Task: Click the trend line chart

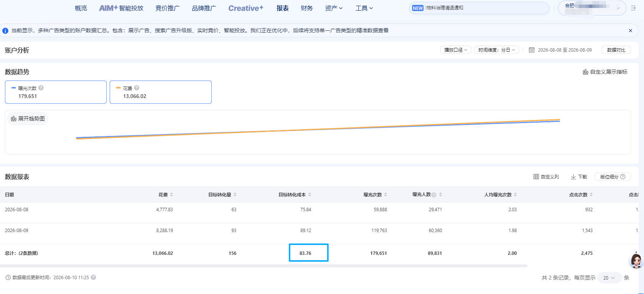Action: point(318,130)
